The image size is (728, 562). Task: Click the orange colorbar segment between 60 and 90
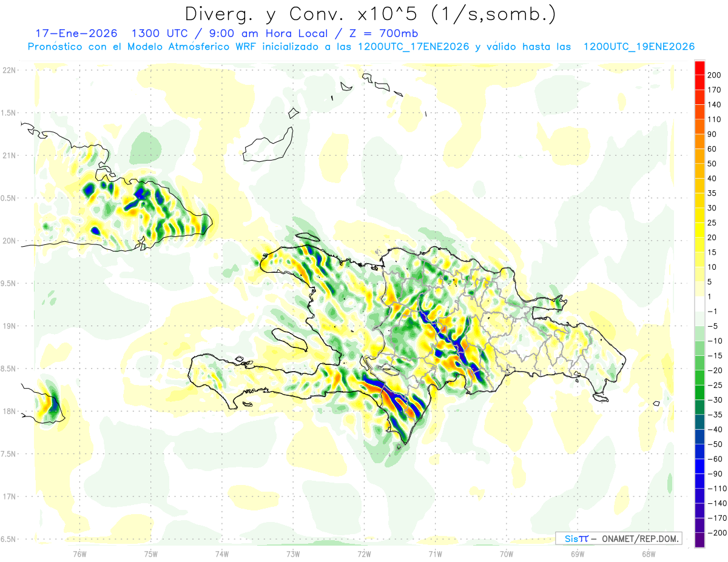point(699,141)
